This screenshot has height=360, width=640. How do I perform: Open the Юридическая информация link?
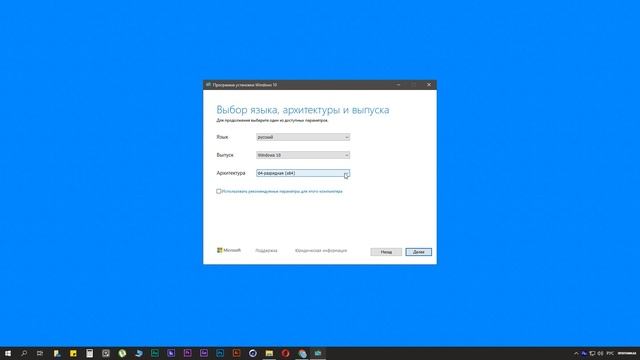[x=321, y=251]
